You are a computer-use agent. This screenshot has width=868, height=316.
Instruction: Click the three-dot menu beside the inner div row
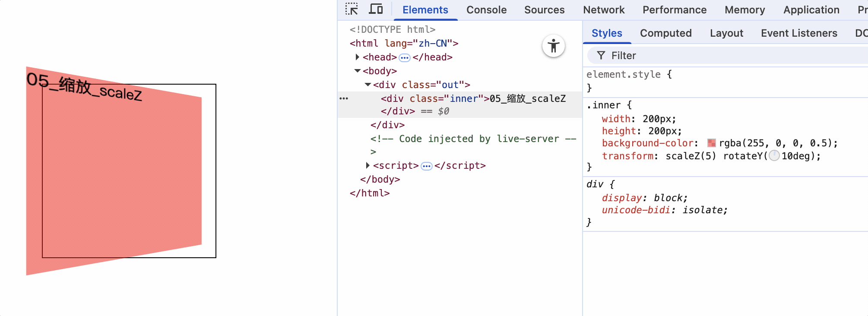pos(344,98)
